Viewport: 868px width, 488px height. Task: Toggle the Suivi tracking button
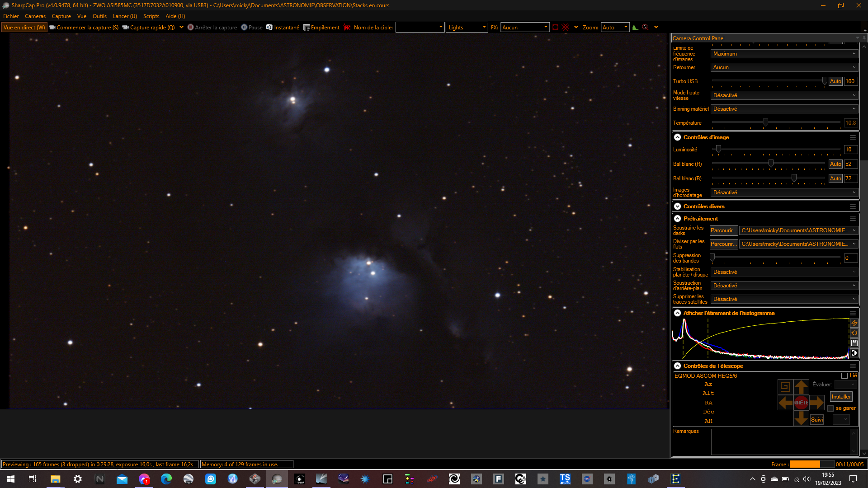[817, 420]
